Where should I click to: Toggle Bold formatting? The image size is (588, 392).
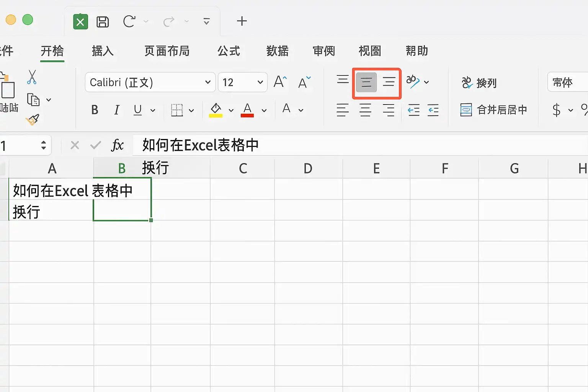(x=95, y=110)
